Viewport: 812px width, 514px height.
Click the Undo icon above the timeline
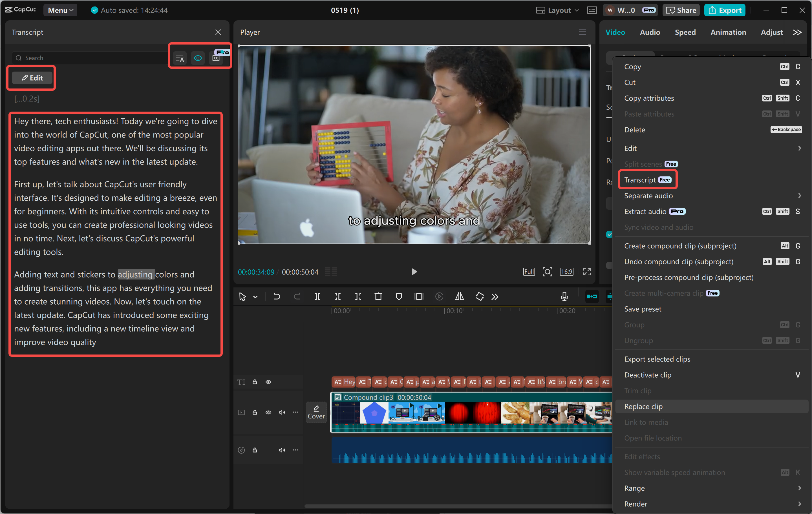[277, 297]
